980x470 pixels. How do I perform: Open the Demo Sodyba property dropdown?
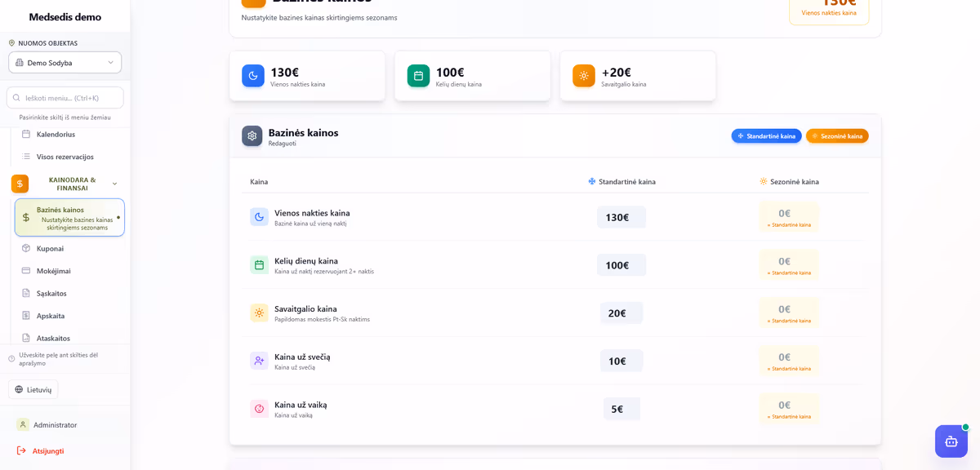click(65, 63)
